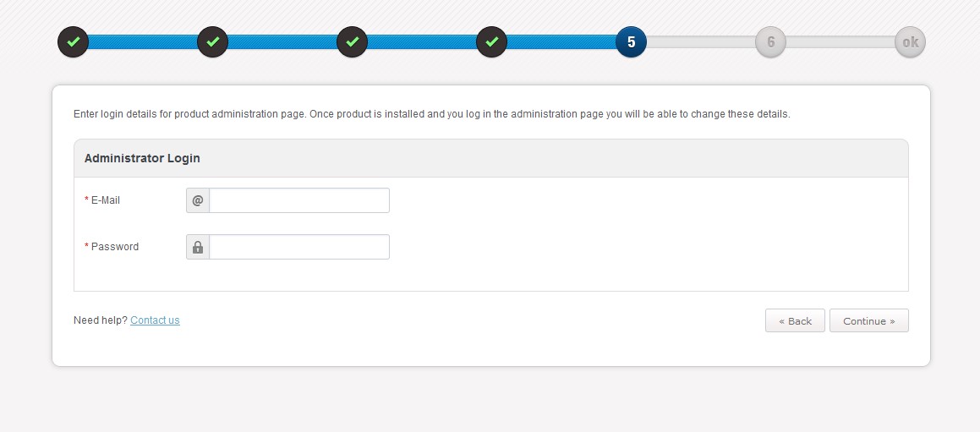Click blue progress bar between steps one and two
The height and width of the screenshot is (432, 980).
point(142,42)
